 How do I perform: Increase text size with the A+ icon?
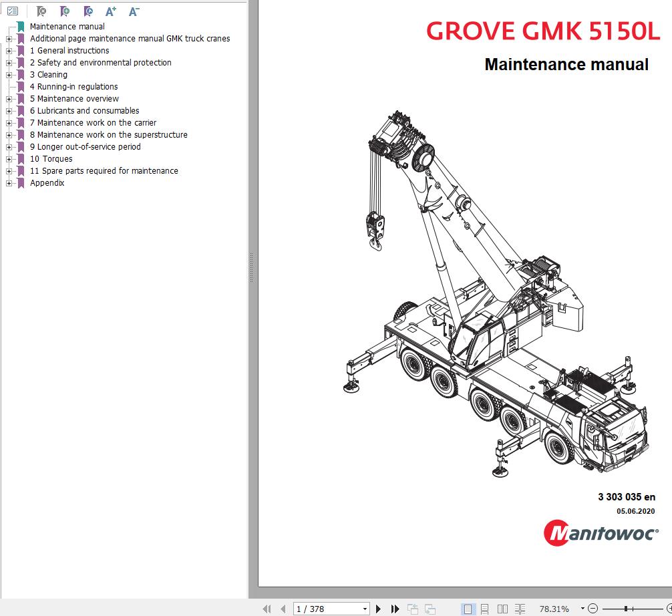111,11
